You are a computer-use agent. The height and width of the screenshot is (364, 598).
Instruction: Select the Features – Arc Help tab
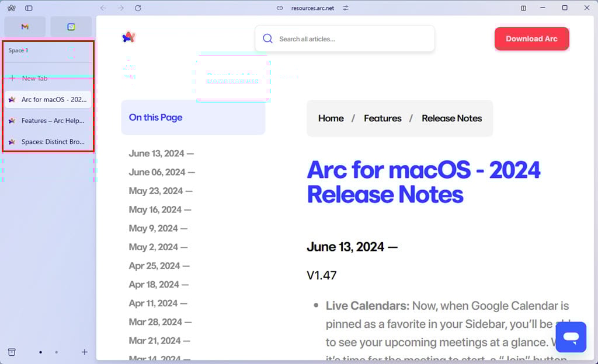coord(48,121)
